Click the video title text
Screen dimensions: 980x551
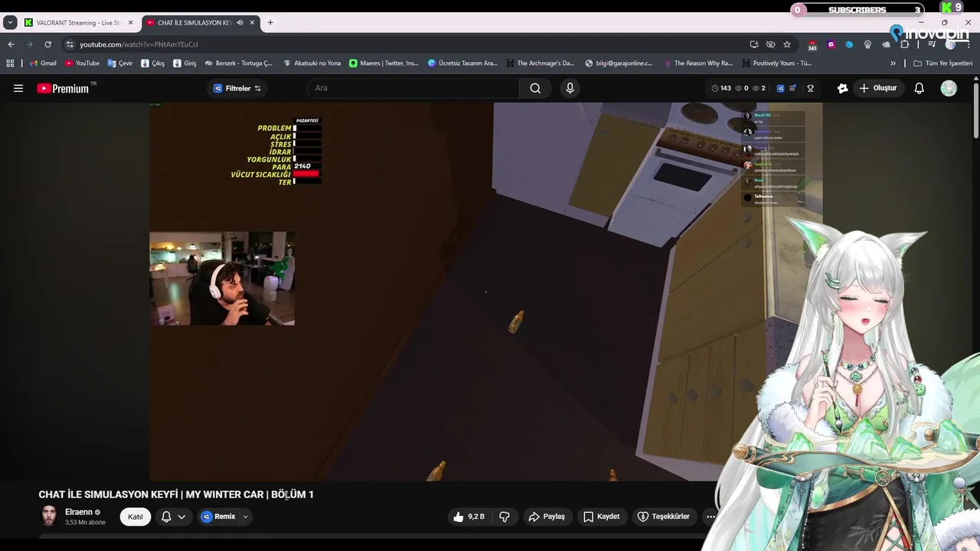click(x=176, y=494)
